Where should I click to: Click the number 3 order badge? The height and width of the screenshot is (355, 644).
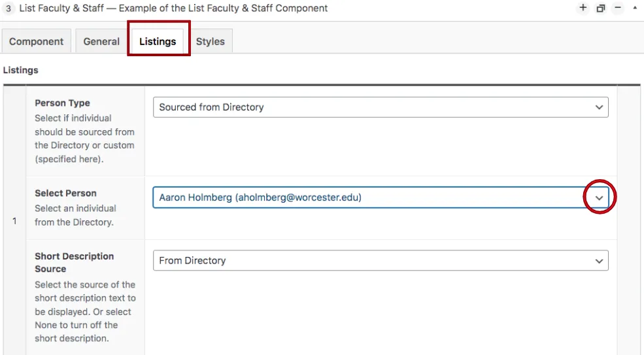click(x=9, y=8)
